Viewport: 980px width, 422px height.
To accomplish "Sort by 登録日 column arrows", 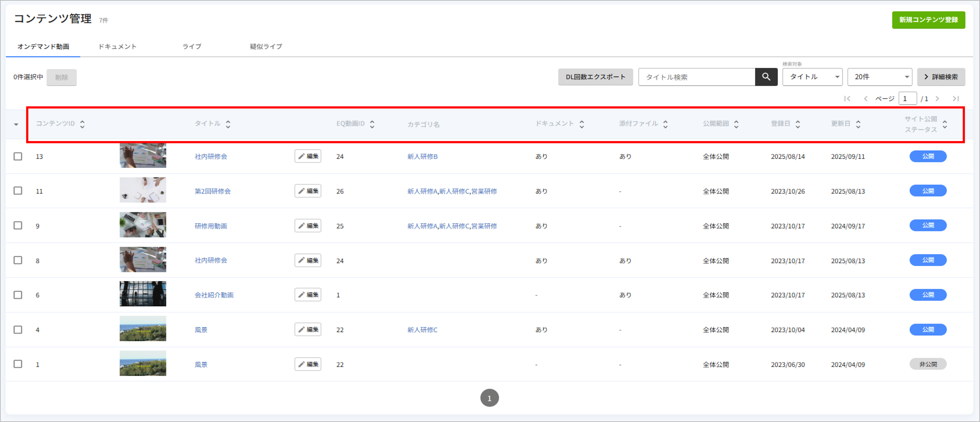I will 798,124.
